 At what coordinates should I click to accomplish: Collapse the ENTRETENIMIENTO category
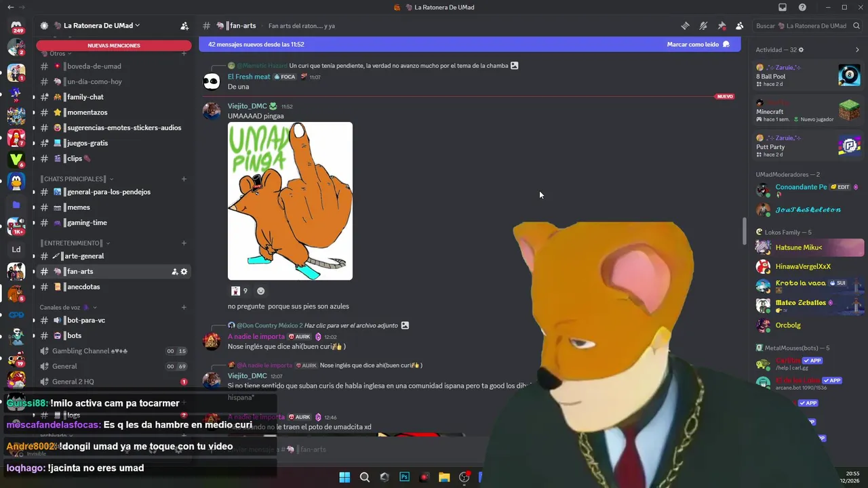74,243
